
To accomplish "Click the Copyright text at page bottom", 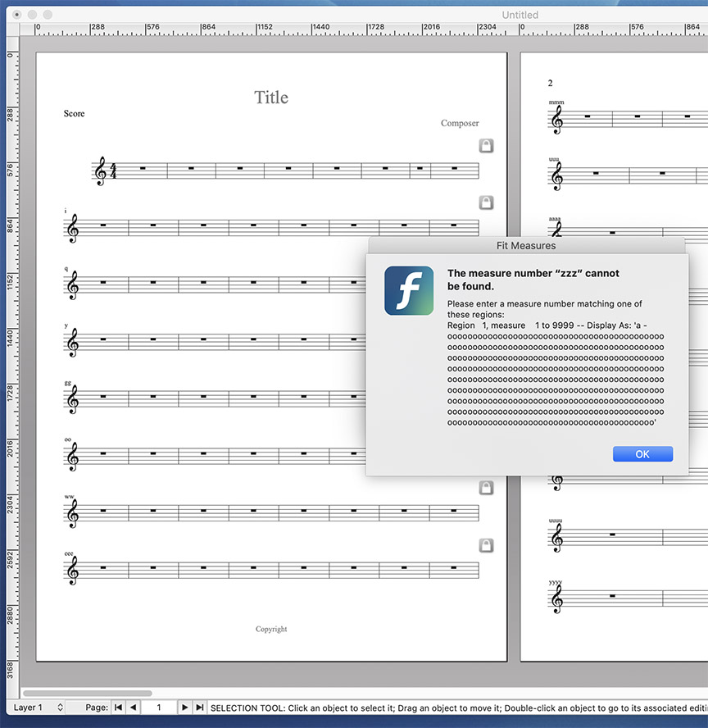I will point(271,629).
